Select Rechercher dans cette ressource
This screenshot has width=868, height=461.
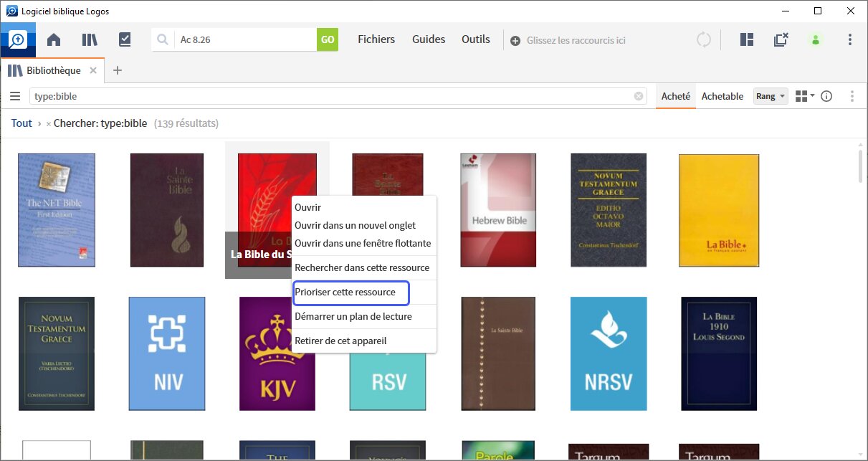pyautogui.click(x=364, y=267)
